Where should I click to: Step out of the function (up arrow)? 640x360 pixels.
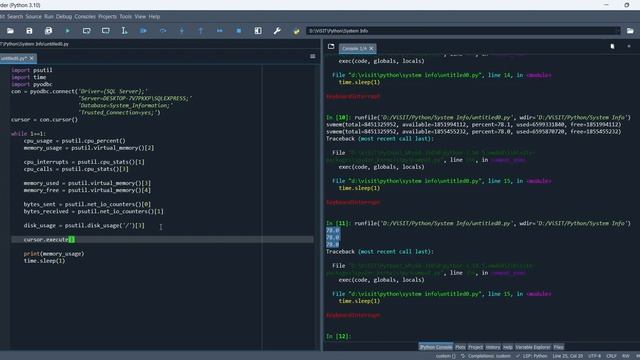(x=200, y=31)
